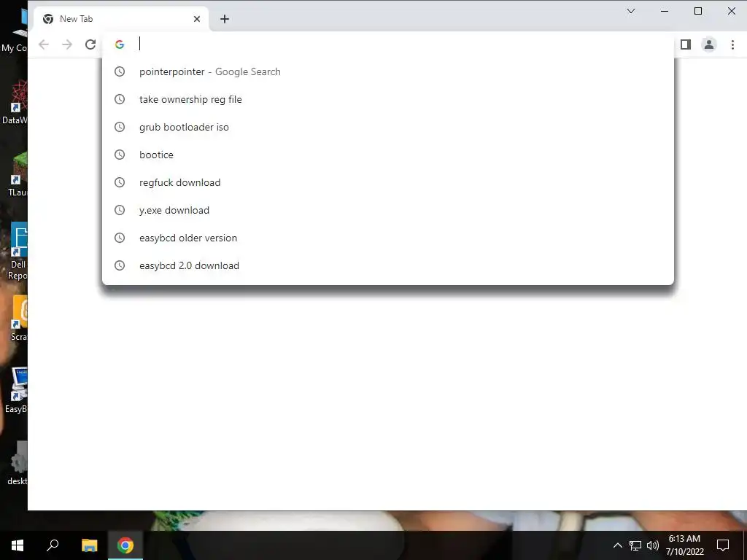
Task: Open the Windows Start menu
Action: coord(18,545)
